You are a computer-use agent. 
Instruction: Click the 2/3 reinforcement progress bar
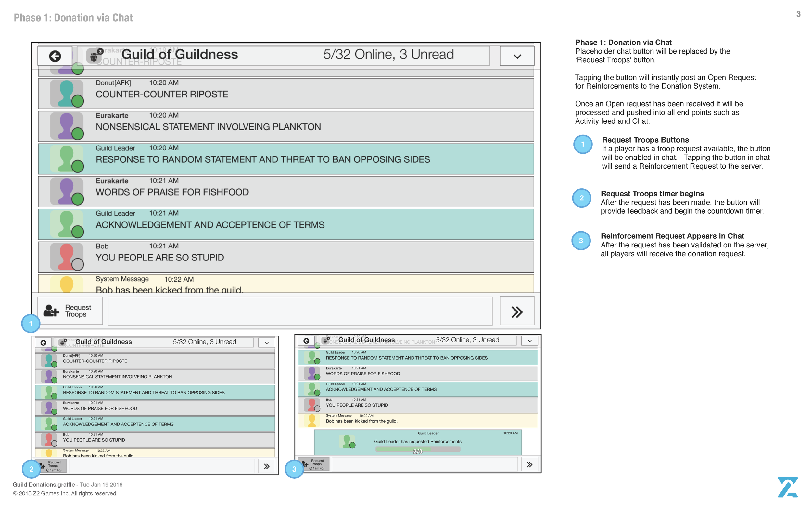click(x=417, y=450)
